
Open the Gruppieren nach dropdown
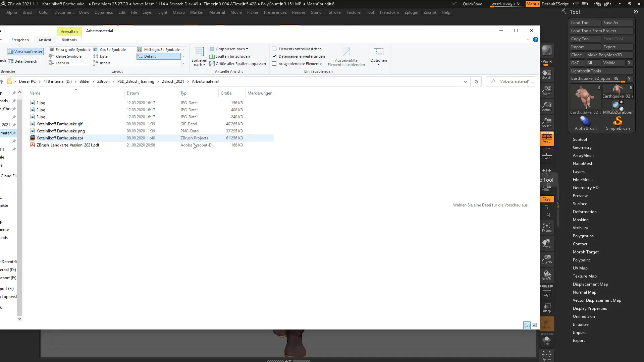(229, 49)
